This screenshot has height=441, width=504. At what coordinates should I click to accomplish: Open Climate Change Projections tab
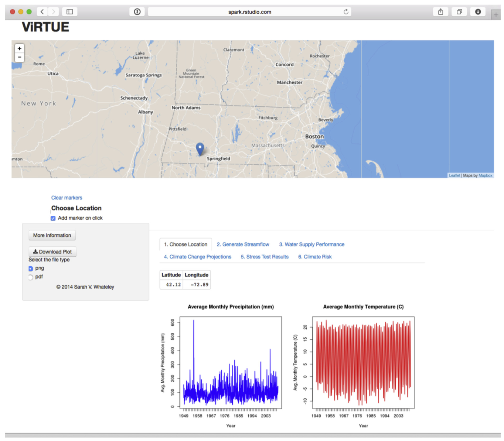197,257
